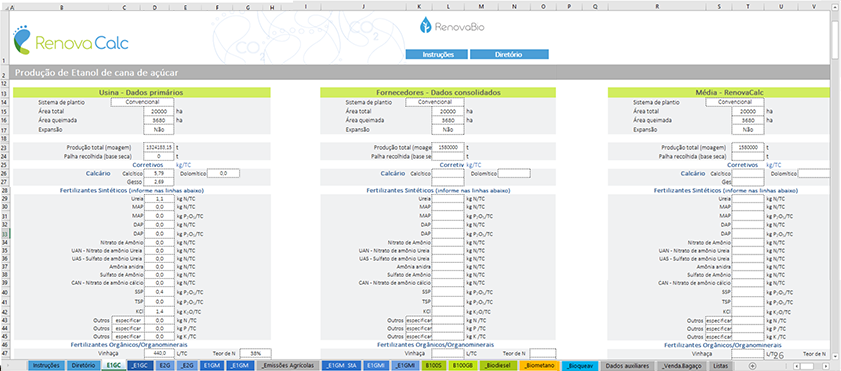Switch to the Diretório sheet tab

83,366
